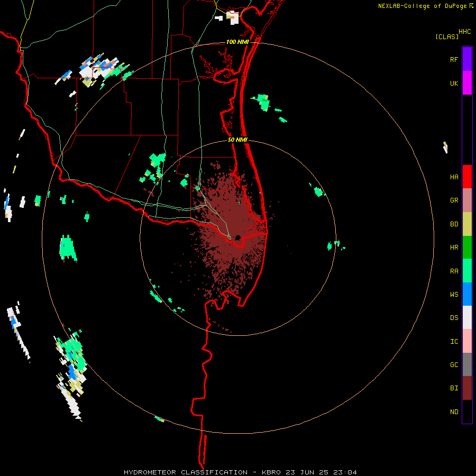Click the BI brown legend swatch

pos(467,388)
